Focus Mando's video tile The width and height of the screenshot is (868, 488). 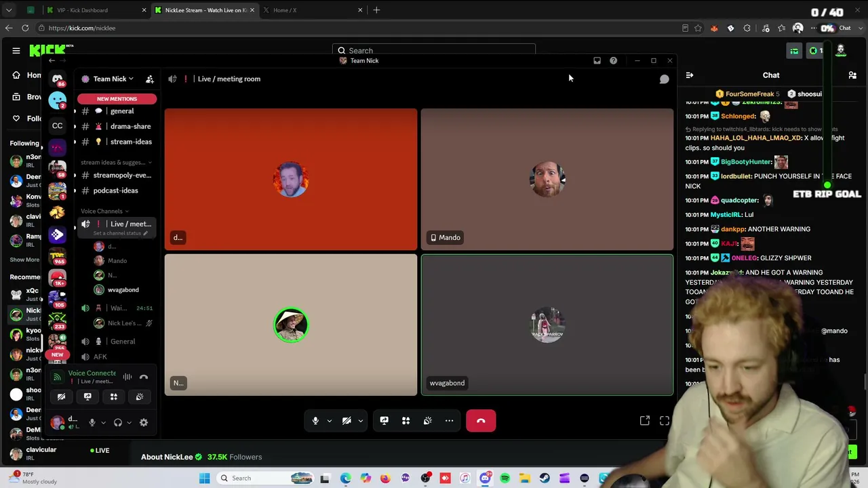[547, 180]
